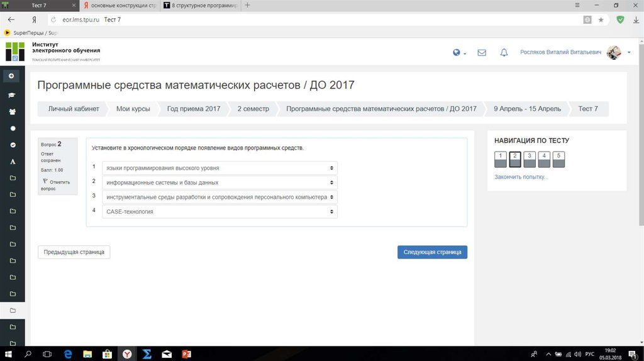644x361 pixels.
Task: Open the graduation cap sidebar icon
Action: (x=12, y=95)
